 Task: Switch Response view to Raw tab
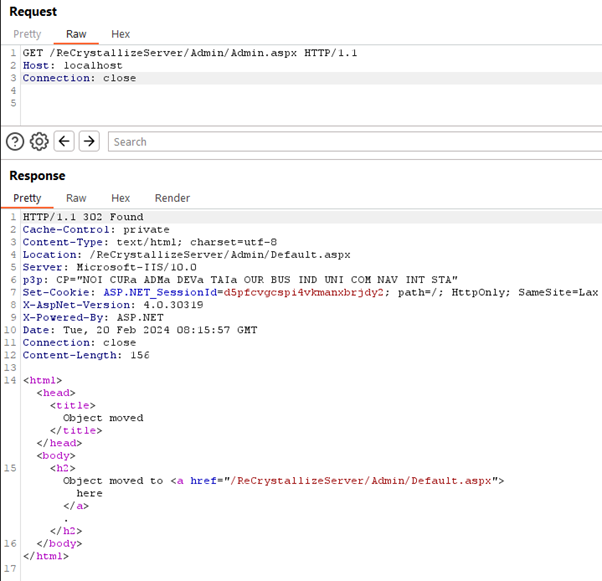point(76,198)
